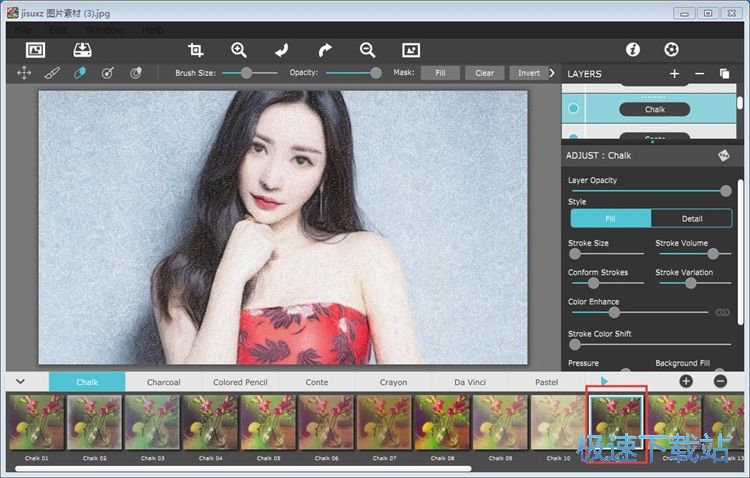Click the zoom in magnifier icon
The width and height of the screenshot is (750, 478).
(238, 49)
